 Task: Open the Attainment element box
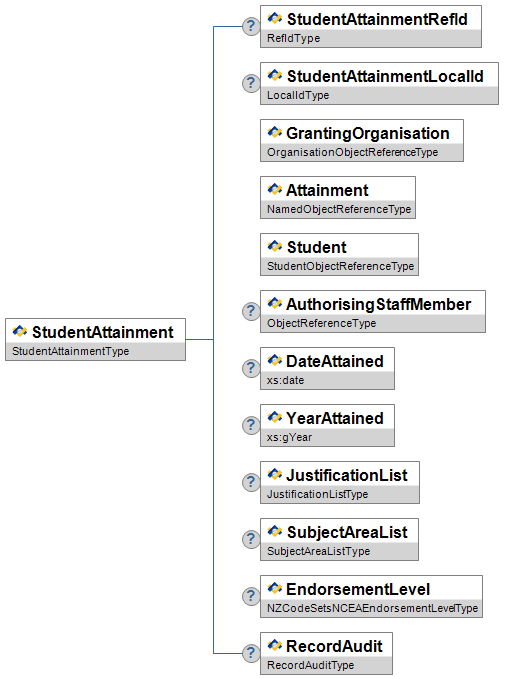tap(338, 197)
